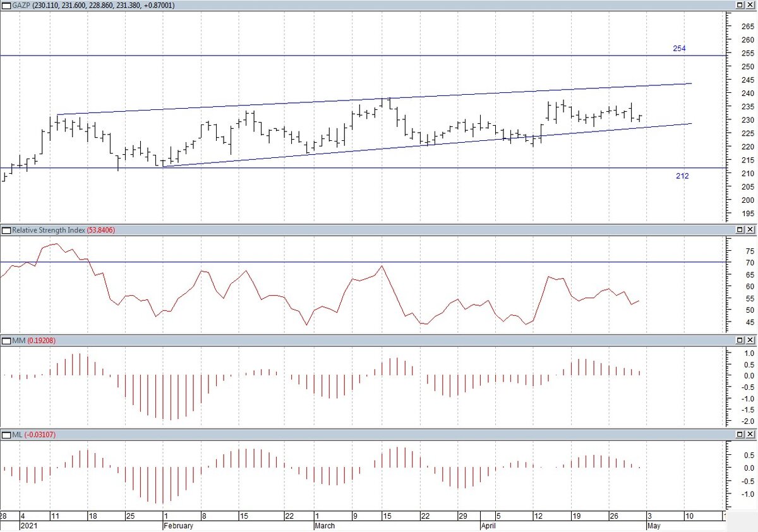The image size is (758, 532).
Task: Close the ML indicator pane
Action: (750, 435)
